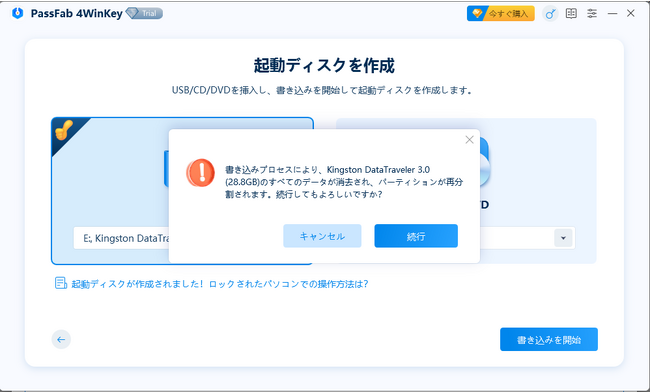Close the PassFab application window
The image size is (650, 392).
pyautogui.click(x=631, y=13)
